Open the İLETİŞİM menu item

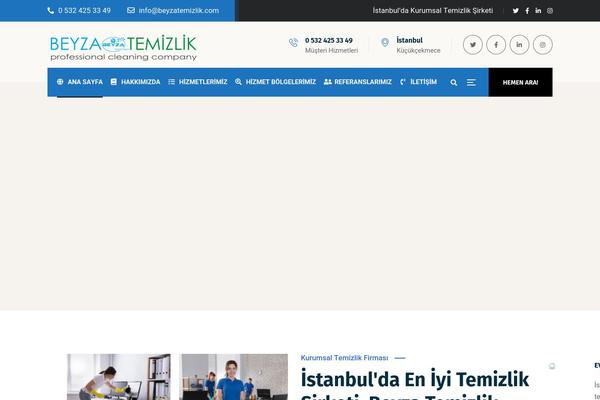point(418,82)
